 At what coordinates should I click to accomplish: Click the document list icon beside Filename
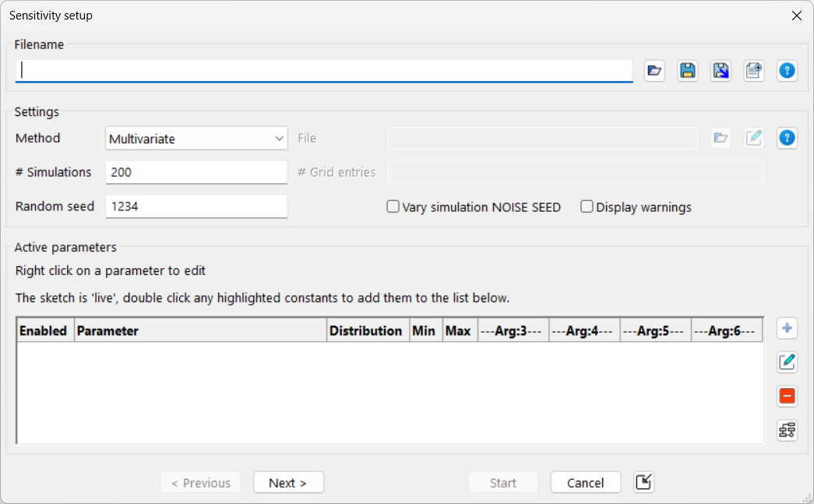[754, 71]
